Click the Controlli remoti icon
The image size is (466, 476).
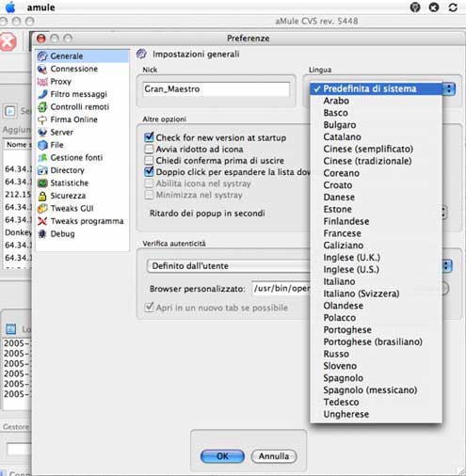tap(42, 107)
